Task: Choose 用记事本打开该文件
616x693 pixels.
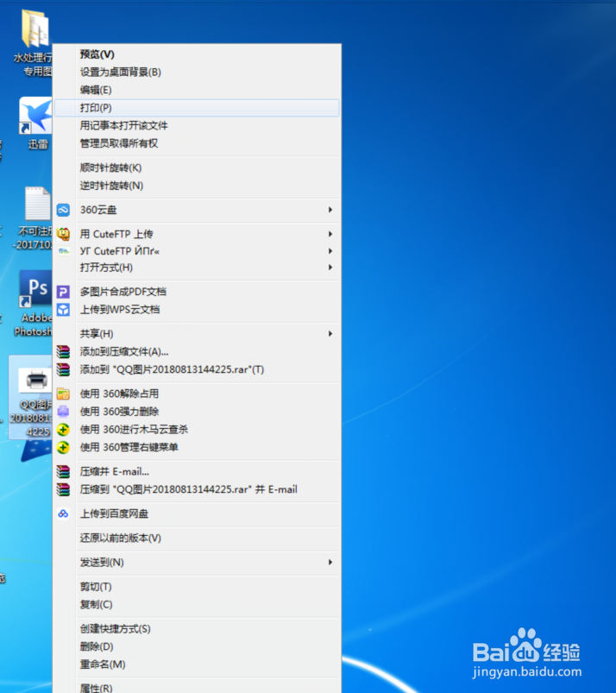Action: (x=197, y=125)
